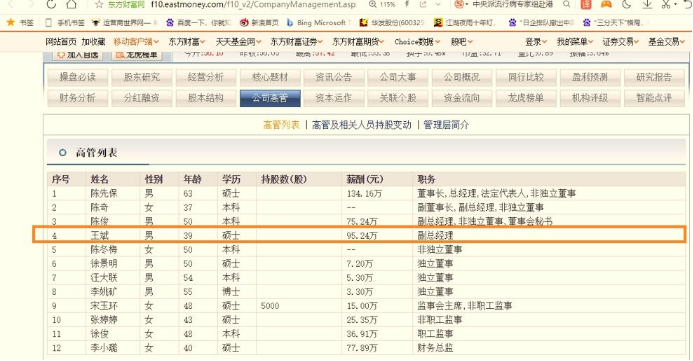This screenshot has width=693, height=361.
Task: Open the 财务分析 tab
Action: pos(77,98)
